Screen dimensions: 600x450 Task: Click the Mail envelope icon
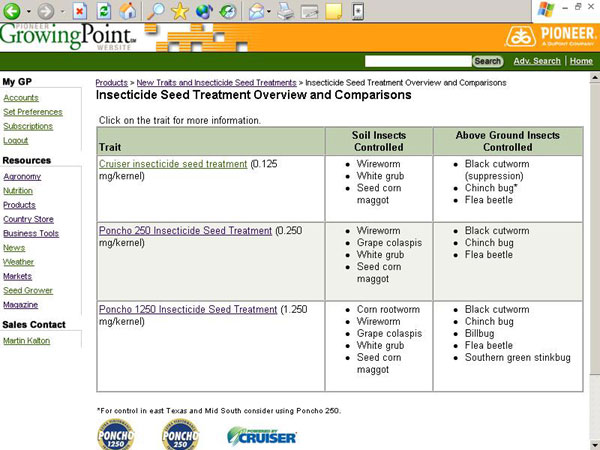point(257,11)
